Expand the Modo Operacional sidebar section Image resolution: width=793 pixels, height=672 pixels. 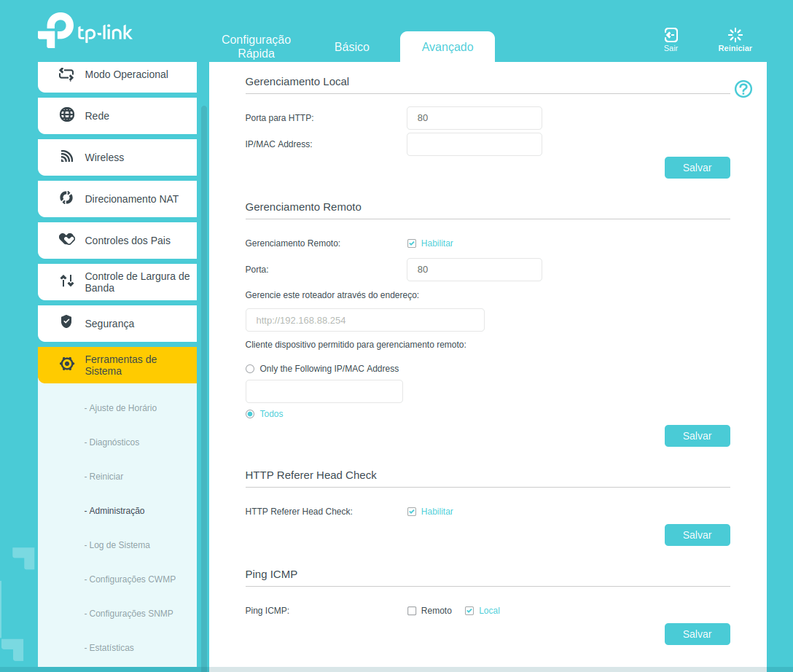117,74
